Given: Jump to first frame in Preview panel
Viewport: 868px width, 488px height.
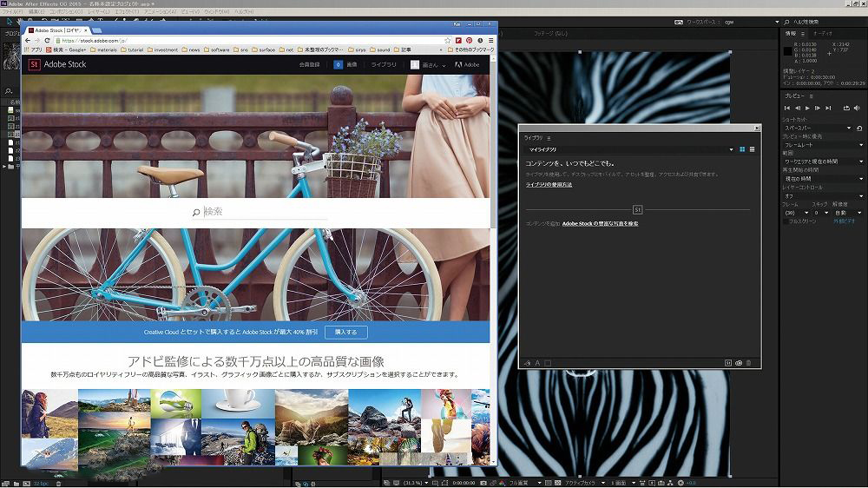Looking at the screenshot, I should [x=786, y=108].
